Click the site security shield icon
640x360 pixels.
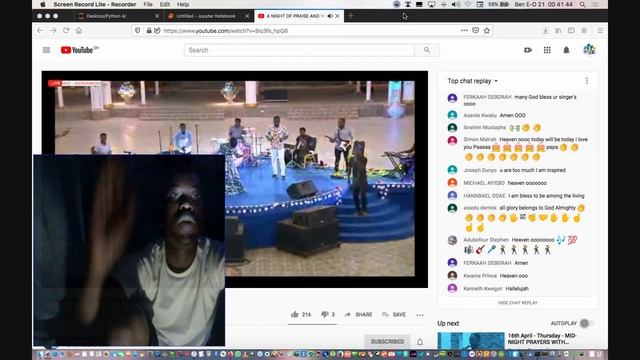coord(138,31)
